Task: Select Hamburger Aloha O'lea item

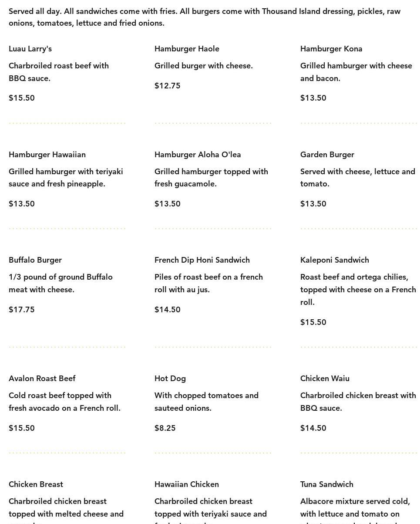Action: click(197, 155)
